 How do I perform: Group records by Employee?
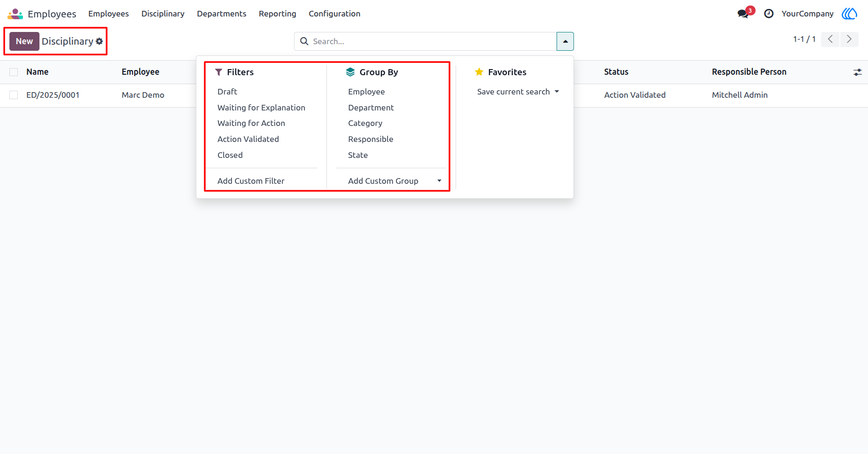[366, 92]
